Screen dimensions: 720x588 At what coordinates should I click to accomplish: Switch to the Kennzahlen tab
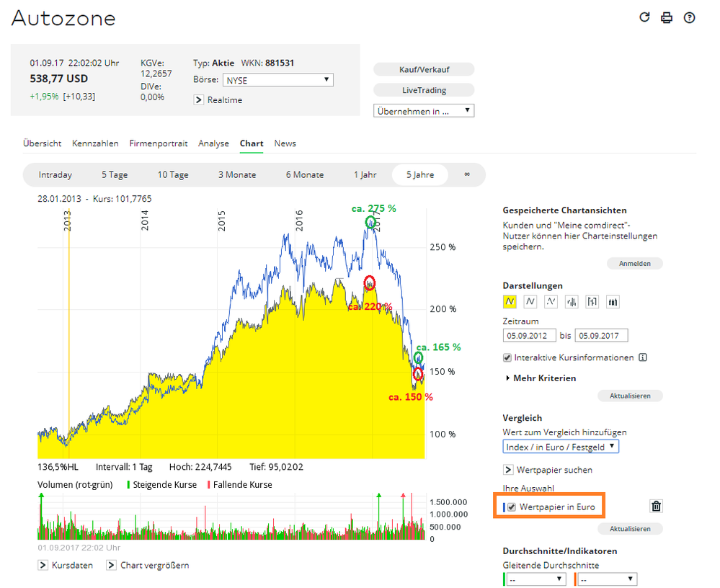(x=95, y=143)
